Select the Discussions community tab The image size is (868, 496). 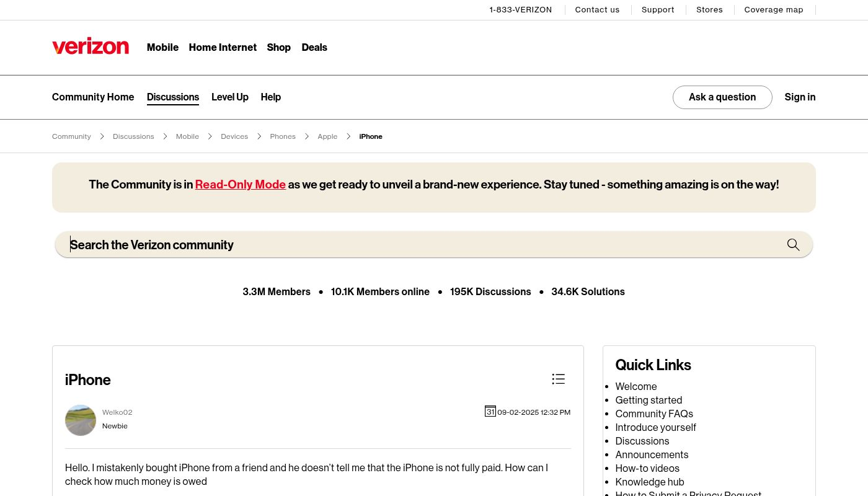click(173, 97)
